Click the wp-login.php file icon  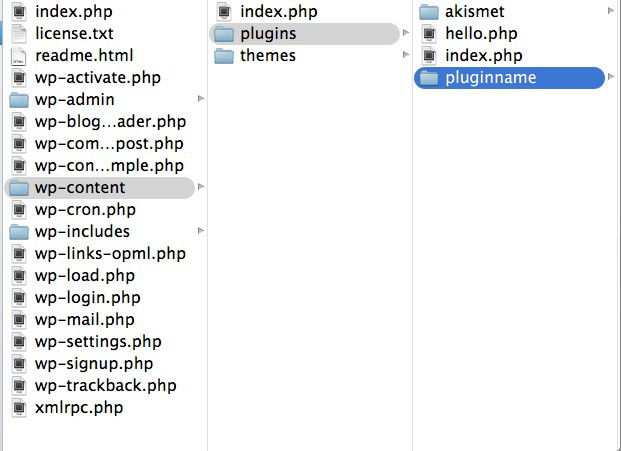[19, 298]
